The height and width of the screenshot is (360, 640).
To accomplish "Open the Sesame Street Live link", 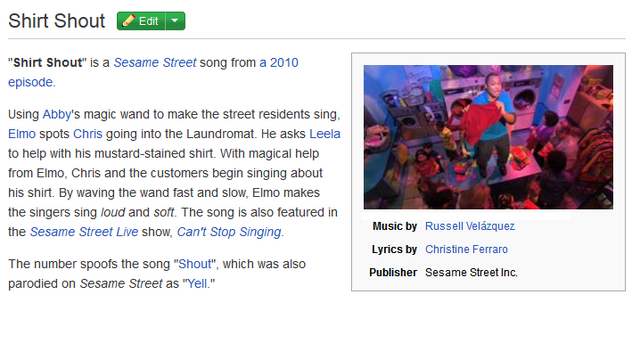I will pos(84,232).
